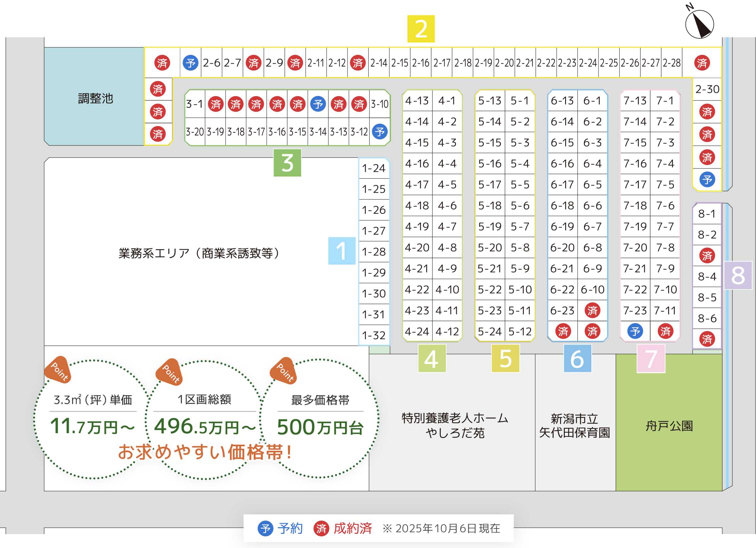756x548 pixels.
Task: Click the yellow block 2 marker
Action: click(x=421, y=29)
